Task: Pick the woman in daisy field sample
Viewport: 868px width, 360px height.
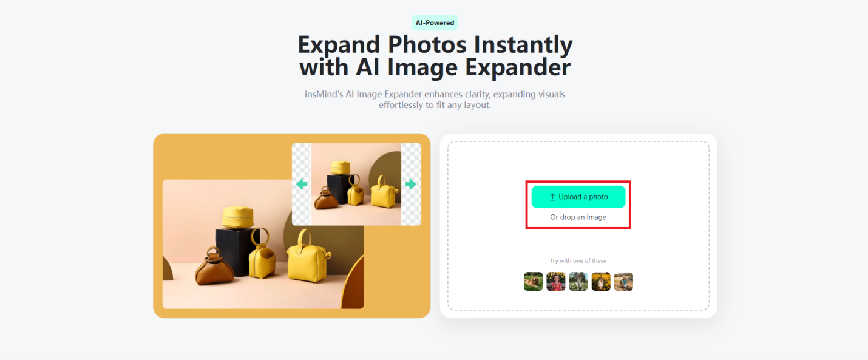Action: tap(578, 282)
